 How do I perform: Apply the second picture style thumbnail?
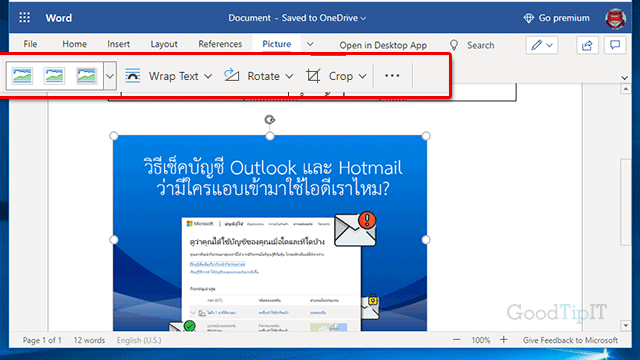click(x=54, y=76)
